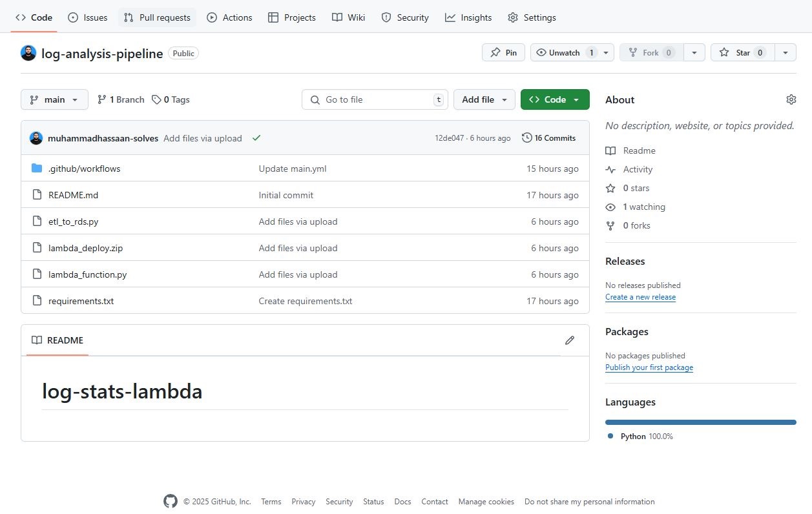Open README.md file
812x514 pixels.
click(x=73, y=195)
